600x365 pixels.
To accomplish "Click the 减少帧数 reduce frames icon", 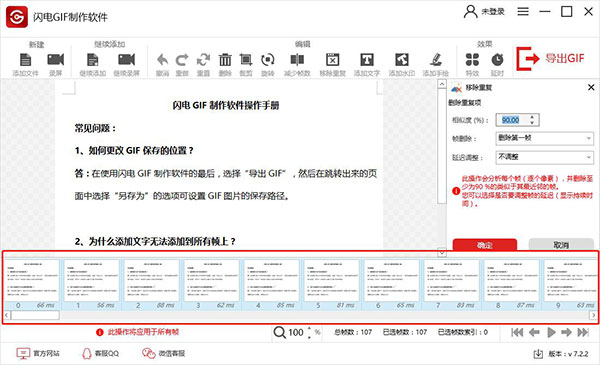I will (297, 60).
